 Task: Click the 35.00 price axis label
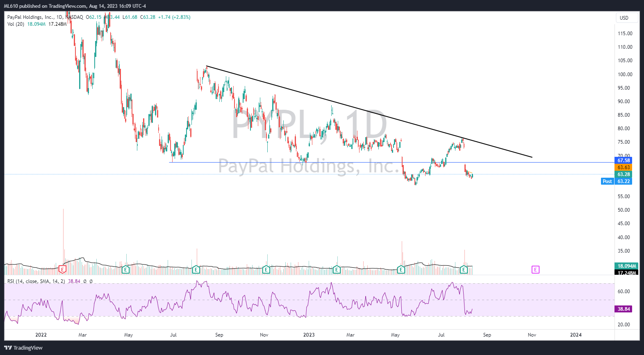624,251
